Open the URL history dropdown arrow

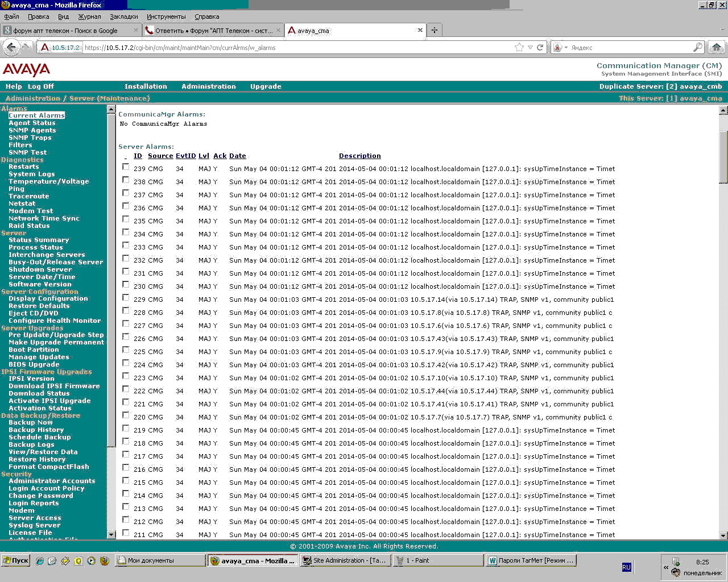[x=530, y=48]
